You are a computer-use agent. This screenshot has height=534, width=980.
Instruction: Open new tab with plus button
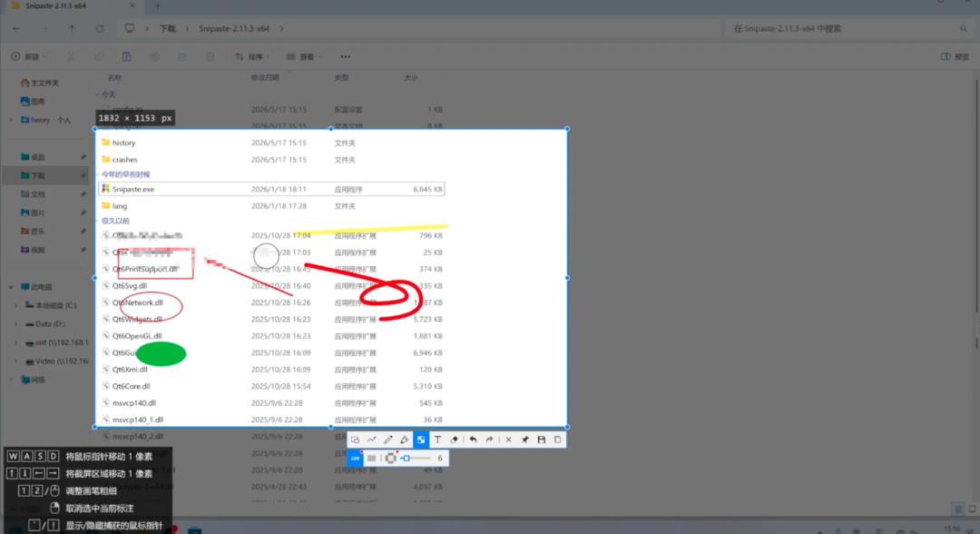pos(158,6)
